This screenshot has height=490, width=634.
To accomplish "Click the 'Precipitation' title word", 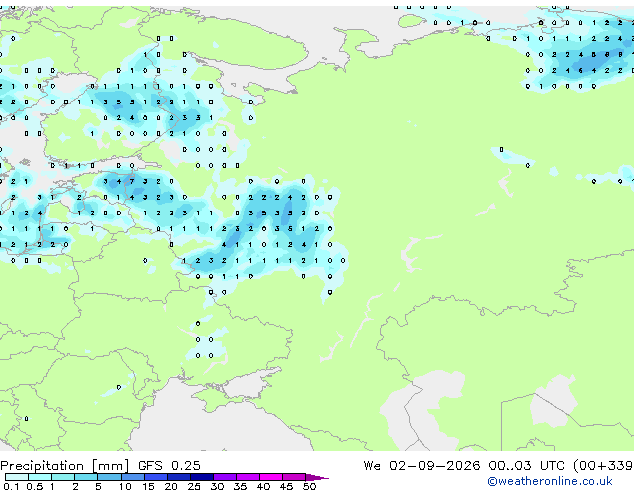I will pyautogui.click(x=42, y=466).
